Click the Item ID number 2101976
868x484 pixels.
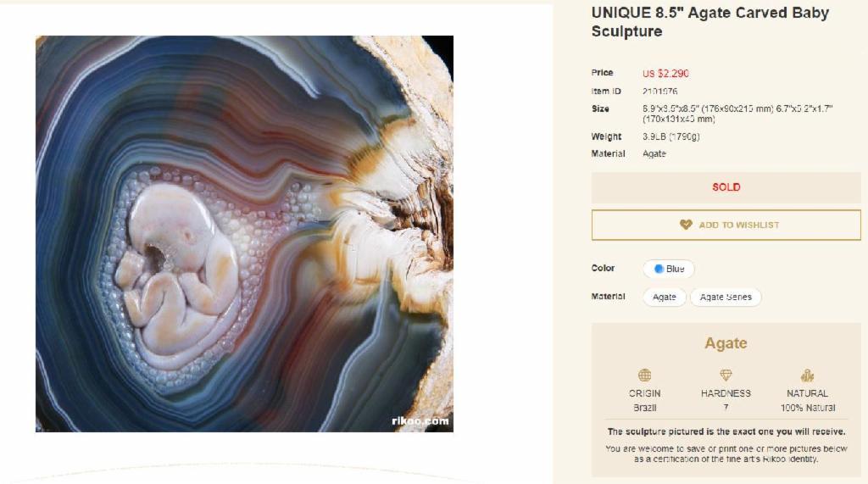[x=659, y=92]
